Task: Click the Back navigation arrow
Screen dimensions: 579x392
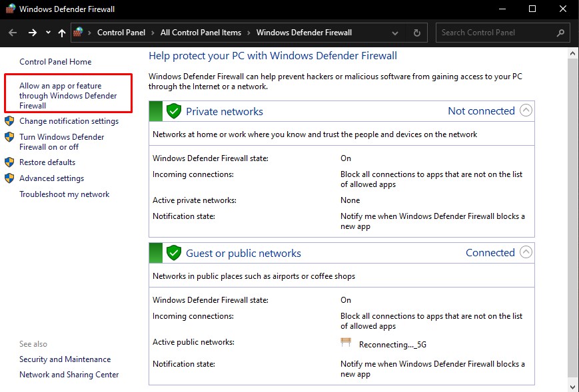Action: tap(13, 33)
